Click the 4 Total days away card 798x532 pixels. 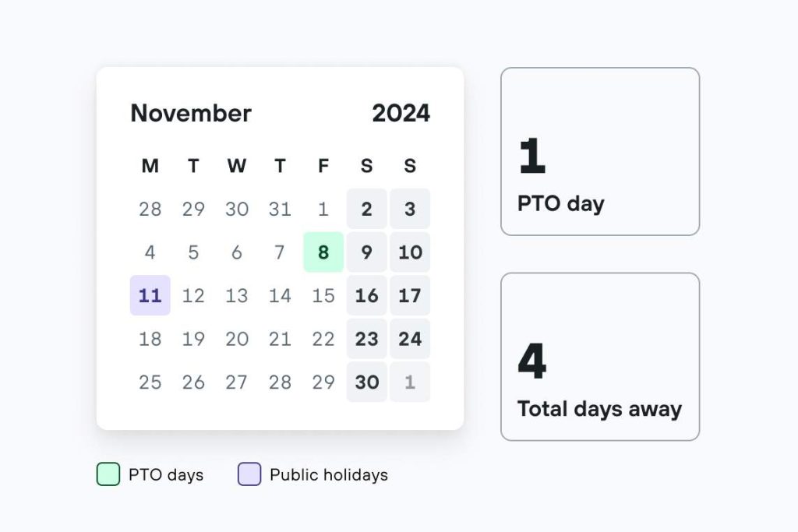(600, 356)
